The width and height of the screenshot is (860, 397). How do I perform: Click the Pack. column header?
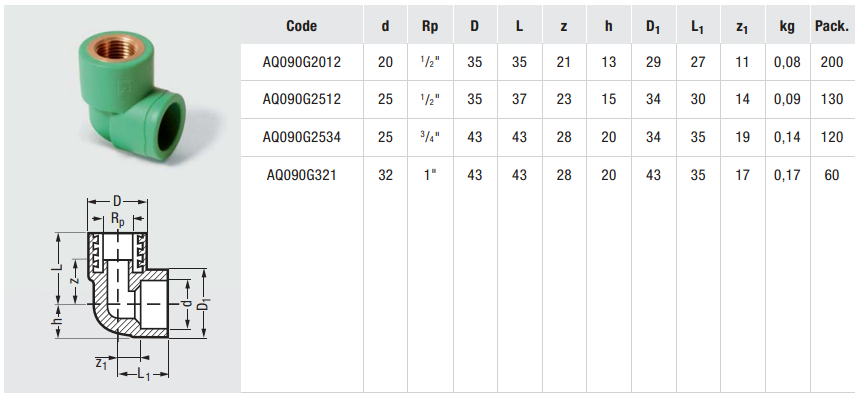(832, 26)
